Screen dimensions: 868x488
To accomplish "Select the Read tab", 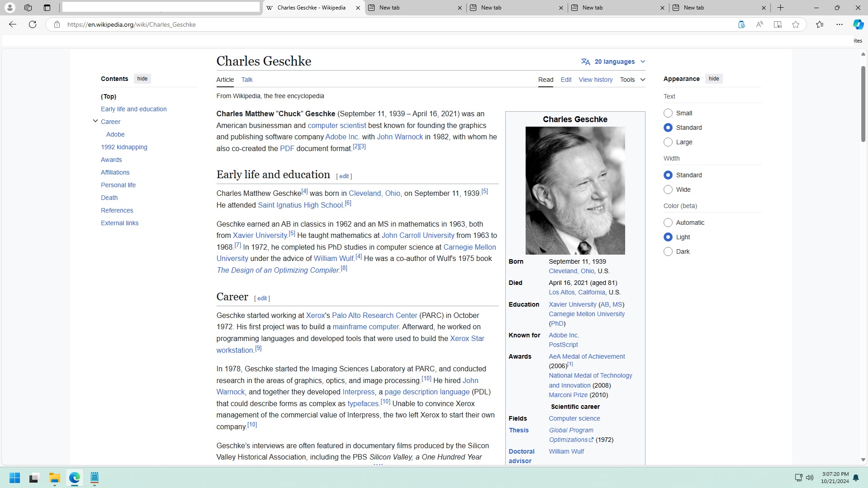I will (545, 80).
